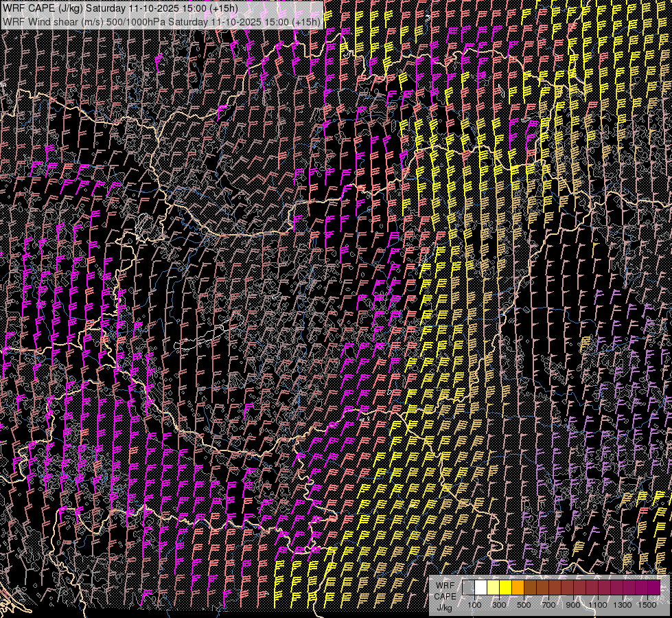Select the pale yellow legend swatch
The image size is (672, 618).
point(494,588)
